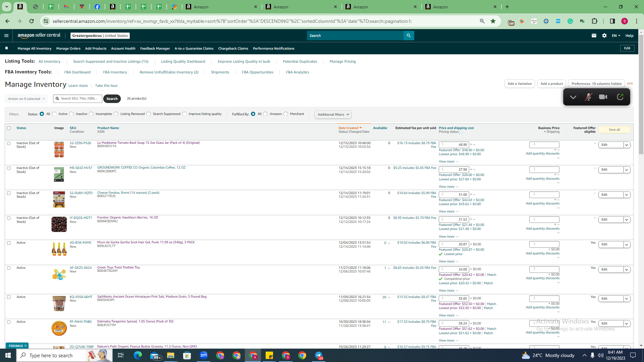Screen dimensions: 644x362
Task: Open the Seller Central hamburger menu
Action: 6,36
